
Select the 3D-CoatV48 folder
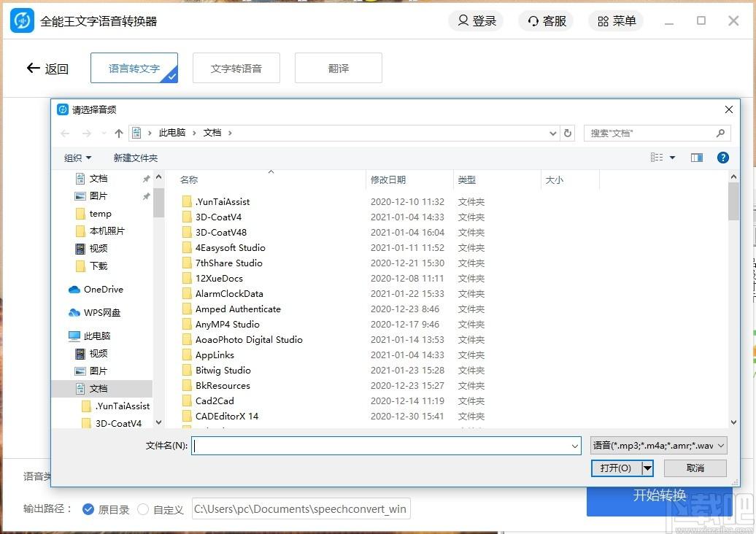221,232
